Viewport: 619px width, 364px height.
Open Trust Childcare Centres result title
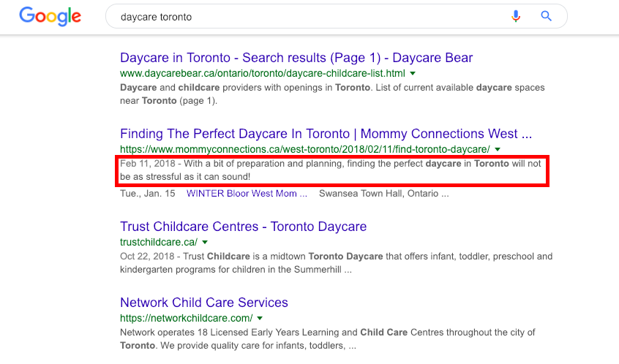pyautogui.click(x=243, y=227)
